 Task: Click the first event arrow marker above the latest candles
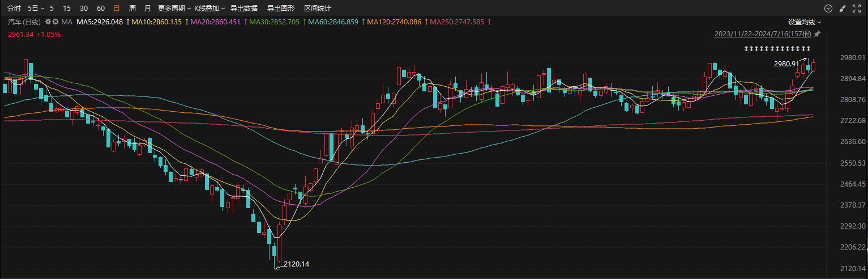point(746,48)
